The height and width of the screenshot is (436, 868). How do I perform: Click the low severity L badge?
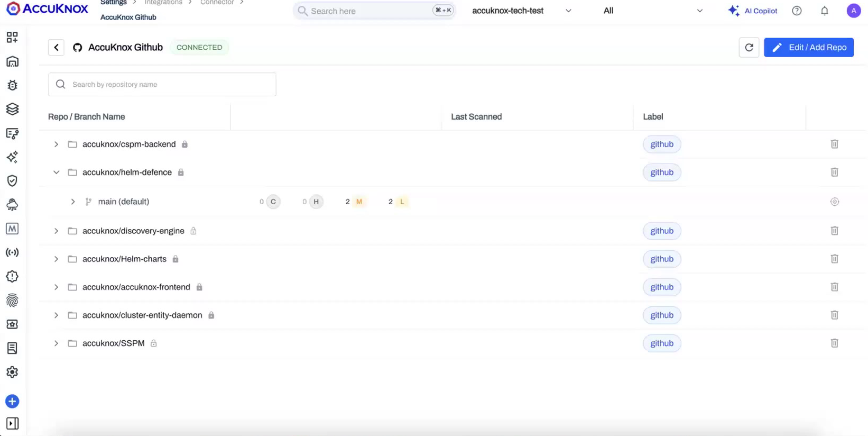point(402,202)
